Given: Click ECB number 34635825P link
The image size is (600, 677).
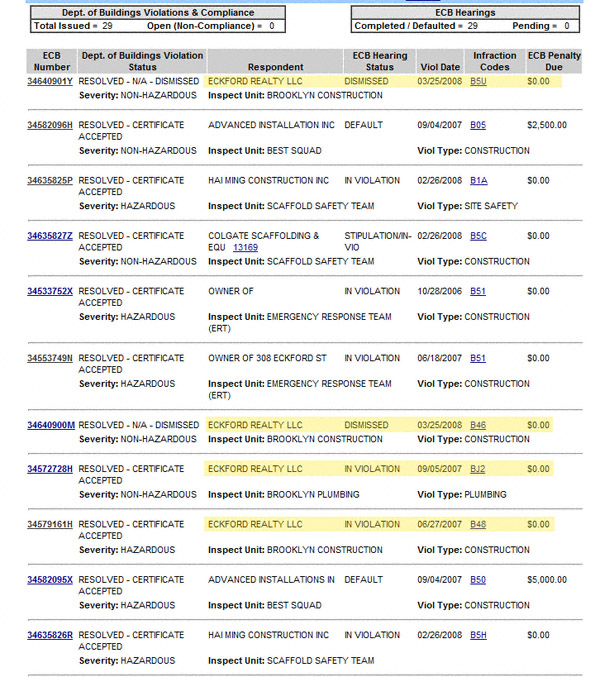Looking at the screenshot, I should [x=50, y=181].
